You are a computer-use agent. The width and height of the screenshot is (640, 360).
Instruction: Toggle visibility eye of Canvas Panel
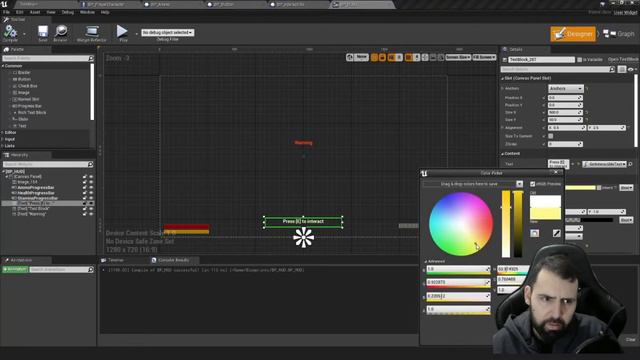coord(91,177)
